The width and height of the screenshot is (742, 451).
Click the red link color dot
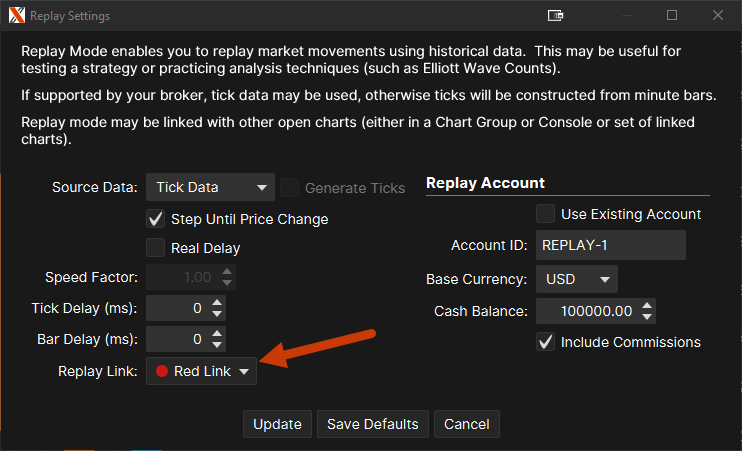pyautogui.click(x=161, y=371)
